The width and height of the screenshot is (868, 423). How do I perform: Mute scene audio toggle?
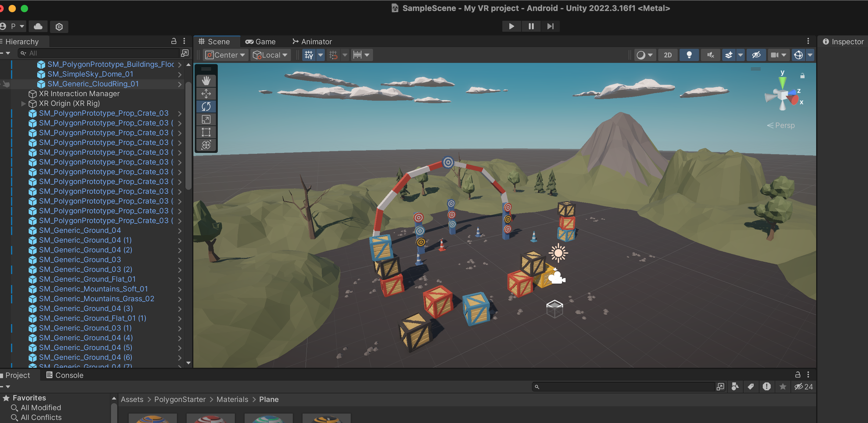click(710, 55)
